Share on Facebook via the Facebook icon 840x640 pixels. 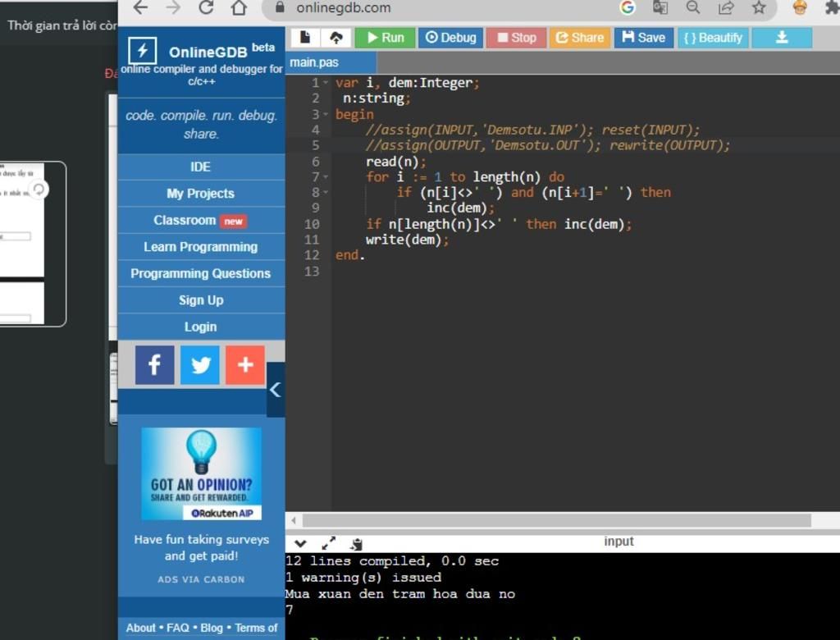[x=154, y=365]
